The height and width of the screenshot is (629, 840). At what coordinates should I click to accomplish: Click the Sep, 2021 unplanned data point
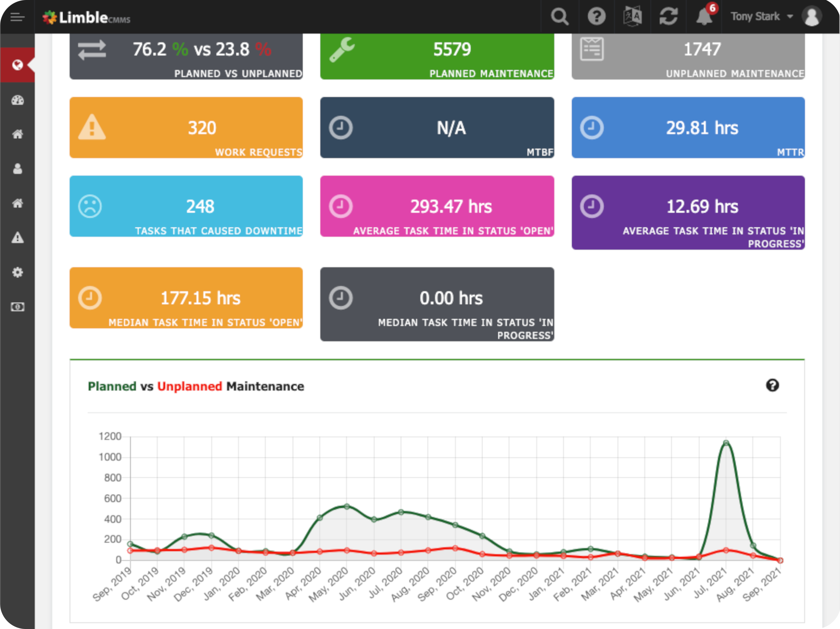[x=780, y=560]
